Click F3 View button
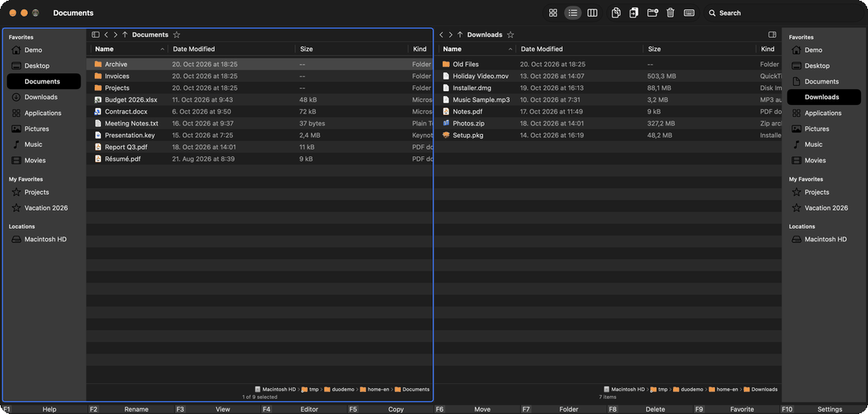868x414 pixels. [x=216, y=409]
